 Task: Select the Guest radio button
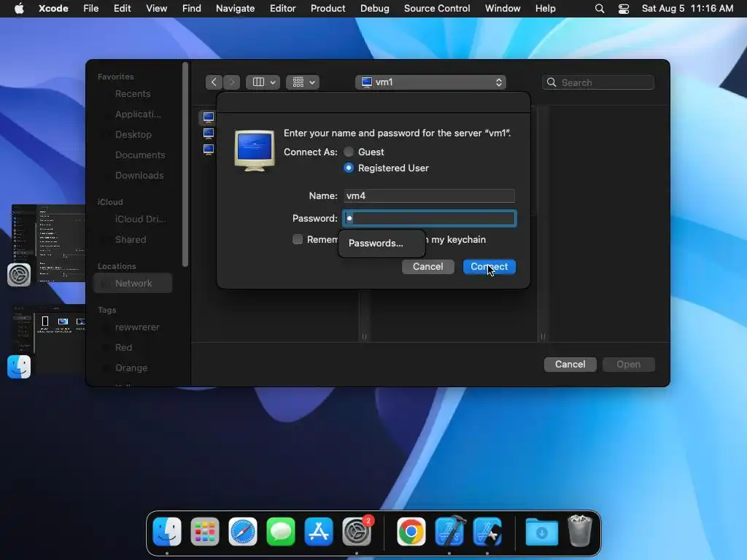pyautogui.click(x=349, y=152)
